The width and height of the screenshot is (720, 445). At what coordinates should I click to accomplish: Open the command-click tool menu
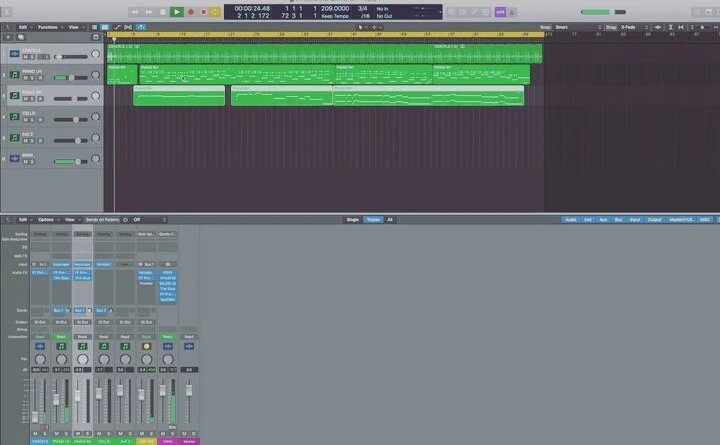(377, 27)
